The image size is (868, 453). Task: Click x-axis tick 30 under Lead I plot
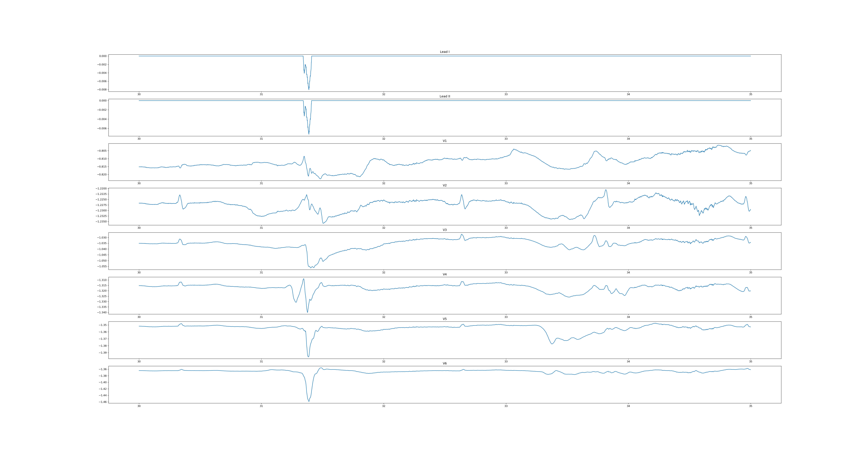pos(139,94)
